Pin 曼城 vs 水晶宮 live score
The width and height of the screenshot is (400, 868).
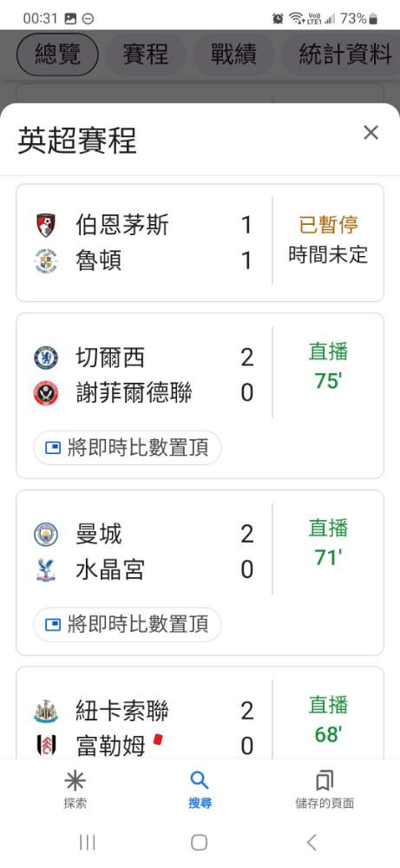click(x=128, y=624)
